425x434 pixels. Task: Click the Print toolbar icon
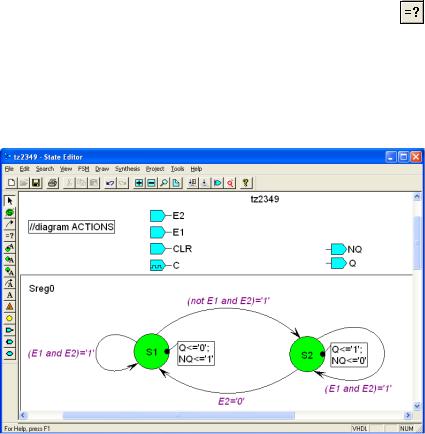(x=53, y=183)
